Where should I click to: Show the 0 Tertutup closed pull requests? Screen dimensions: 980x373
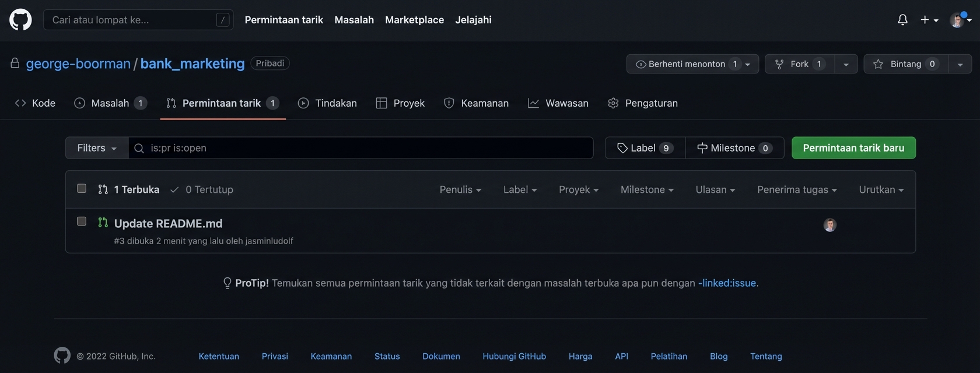point(202,189)
